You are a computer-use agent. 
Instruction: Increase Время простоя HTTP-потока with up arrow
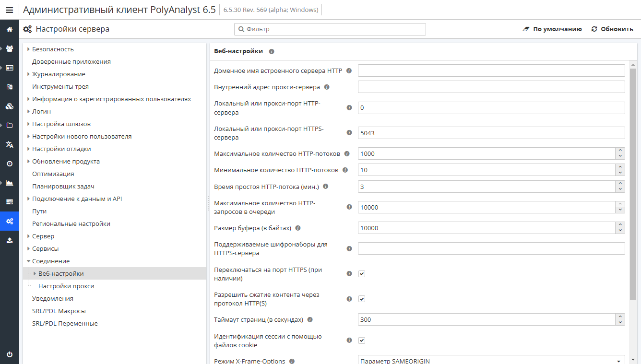click(x=620, y=183)
